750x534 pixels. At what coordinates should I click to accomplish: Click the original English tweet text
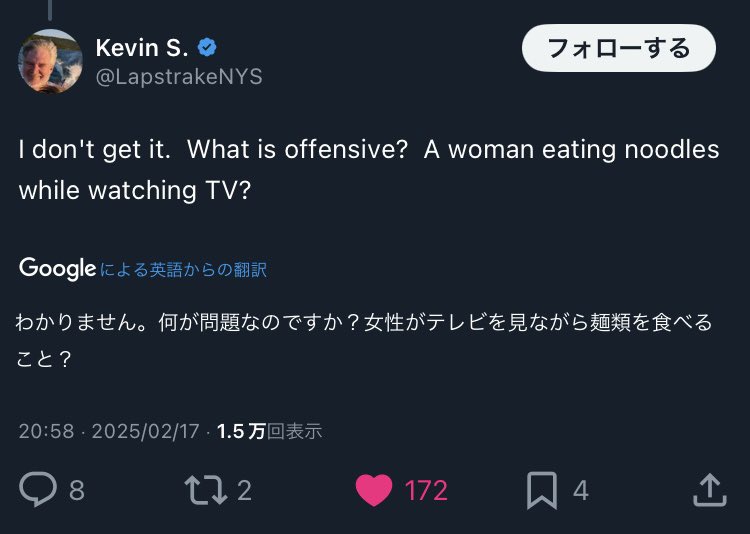pyautogui.click(x=369, y=169)
